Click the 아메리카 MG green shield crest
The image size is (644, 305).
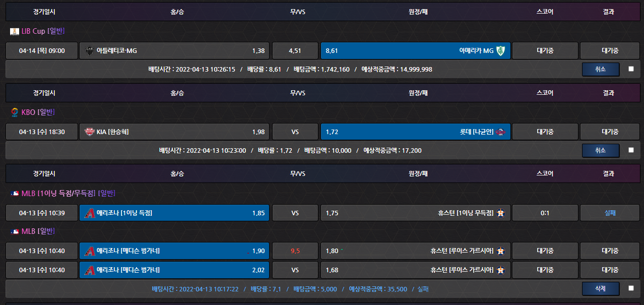(501, 50)
